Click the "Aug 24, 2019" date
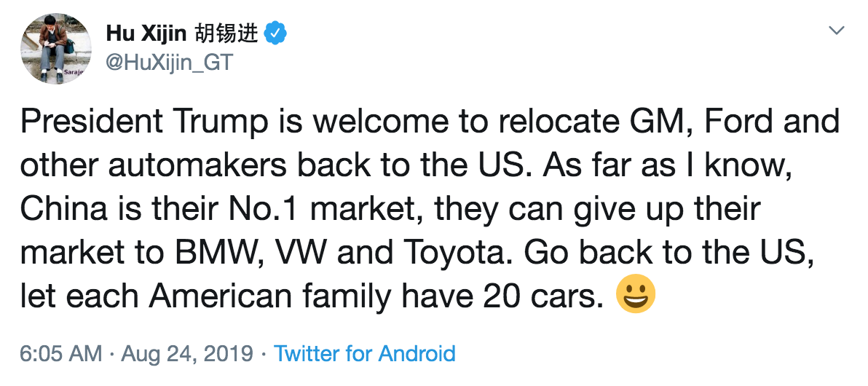This screenshot has width=868, height=386. point(187,354)
